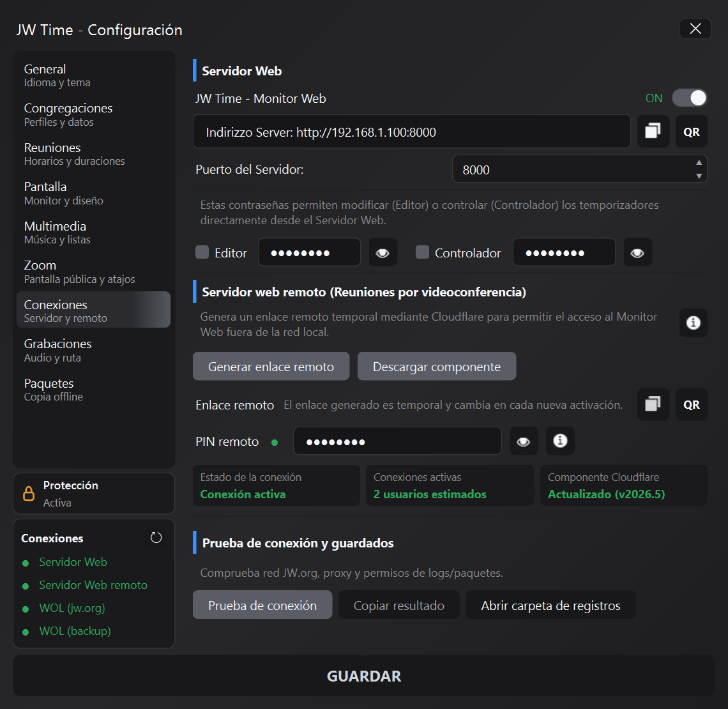Show QR code for Enlace remoto
The width and height of the screenshot is (728, 709).
click(x=692, y=404)
